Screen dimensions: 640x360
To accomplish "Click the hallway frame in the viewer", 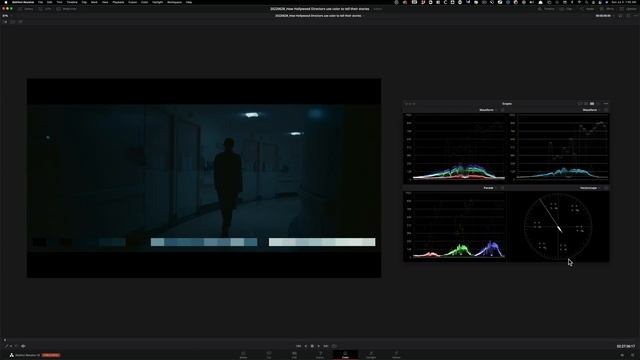I will click(204, 178).
